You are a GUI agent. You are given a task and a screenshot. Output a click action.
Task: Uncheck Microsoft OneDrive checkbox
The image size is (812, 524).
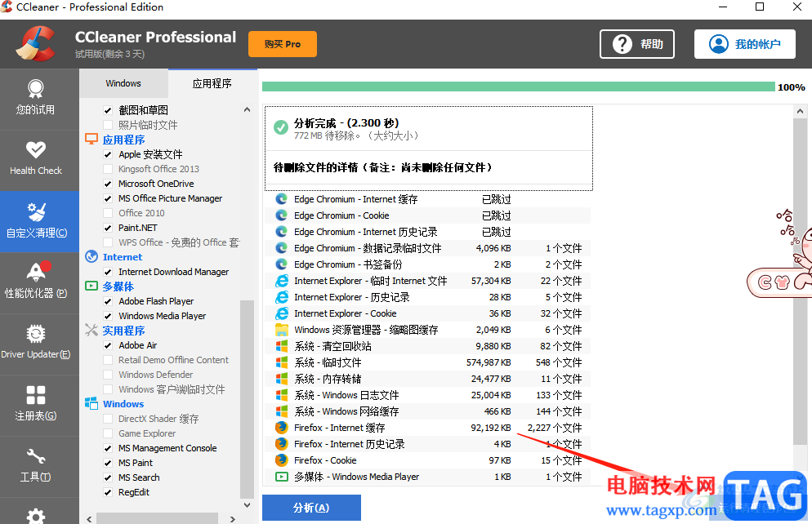pyautogui.click(x=108, y=184)
